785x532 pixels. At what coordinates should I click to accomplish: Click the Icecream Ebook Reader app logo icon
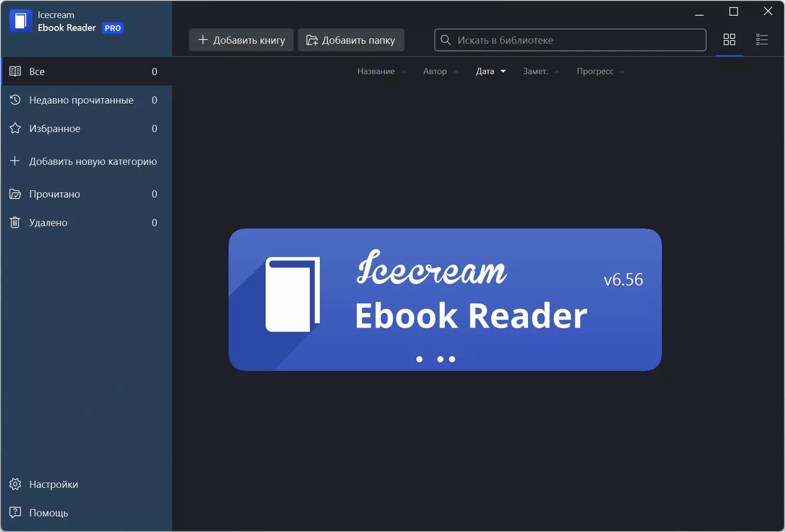pos(21,21)
